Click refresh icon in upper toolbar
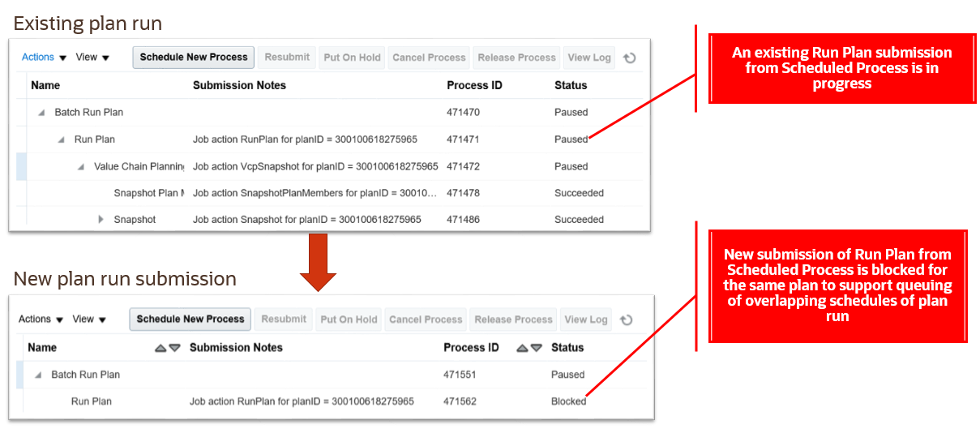 click(630, 58)
